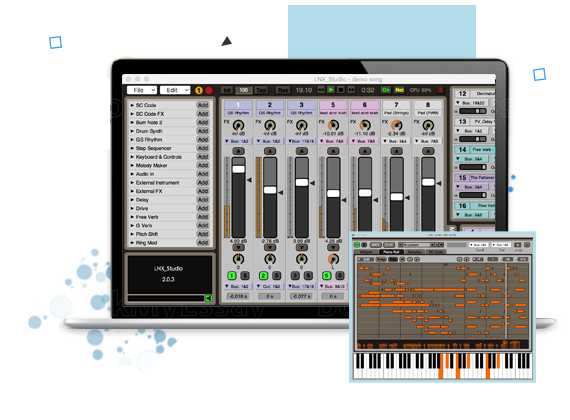This screenshot has width=570, height=420.
Task: Toggle the yellow Net button
Action: coord(399,90)
